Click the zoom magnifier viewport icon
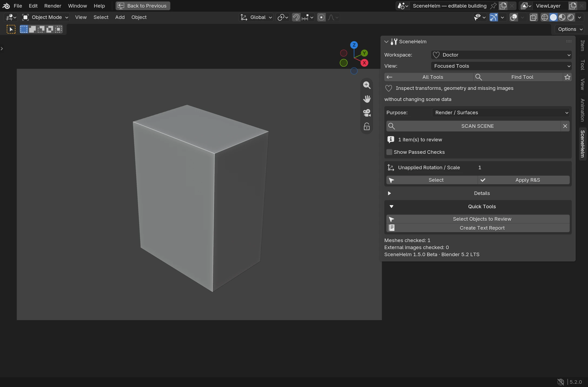This screenshot has height=387, width=588. click(x=367, y=85)
